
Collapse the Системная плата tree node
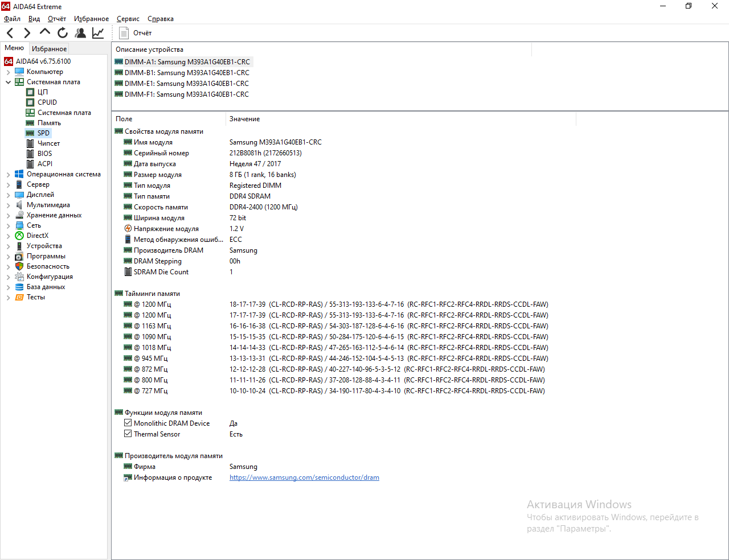coord(8,82)
